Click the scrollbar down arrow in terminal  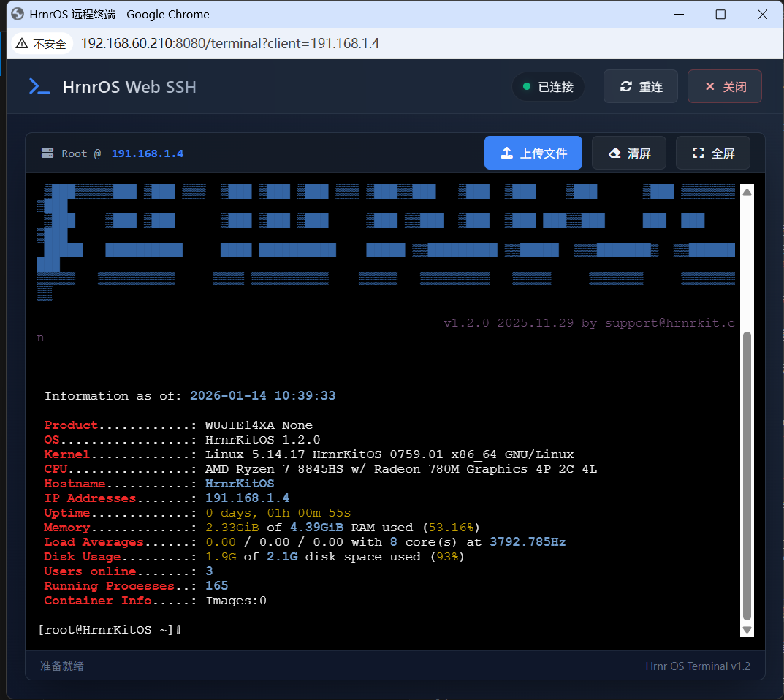coord(746,629)
